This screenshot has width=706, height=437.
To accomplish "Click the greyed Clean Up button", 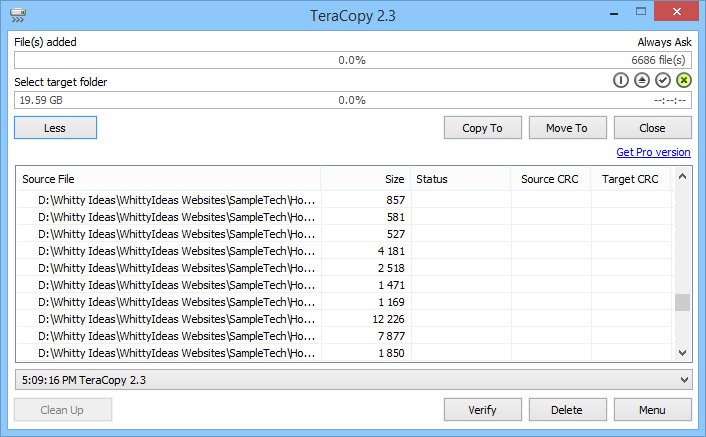I will [x=63, y=410].
